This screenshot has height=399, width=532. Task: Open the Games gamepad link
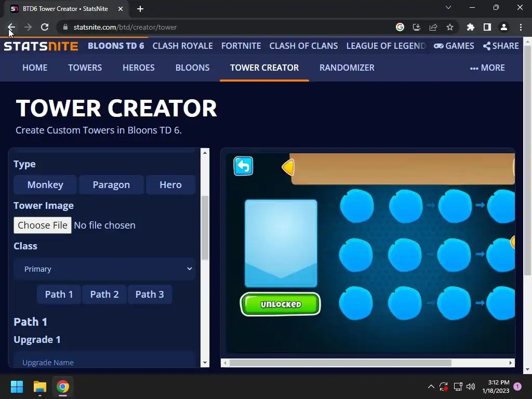[x=454, y=46]
